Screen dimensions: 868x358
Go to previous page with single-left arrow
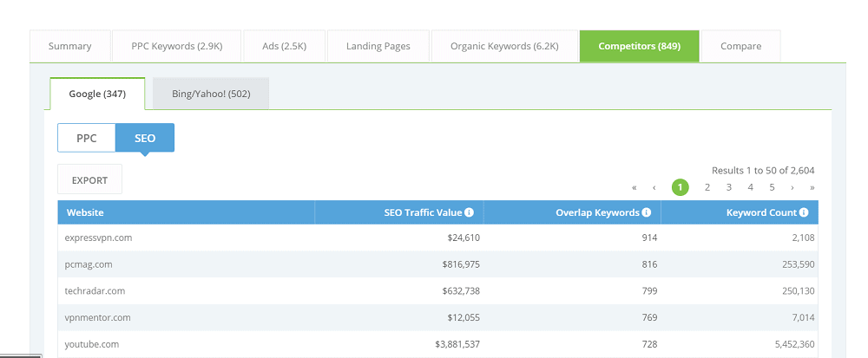pos(654,188)
